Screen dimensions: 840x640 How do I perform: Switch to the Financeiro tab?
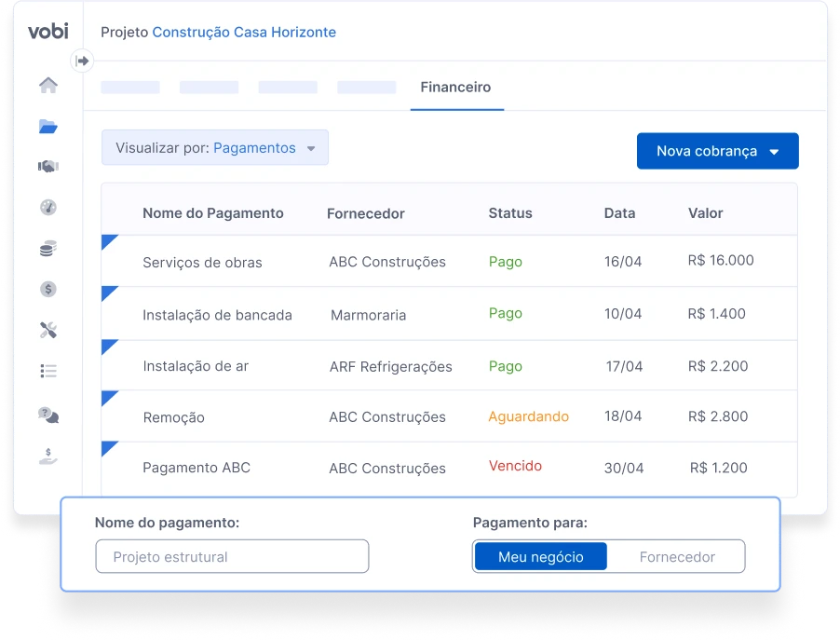coord(455,88)
